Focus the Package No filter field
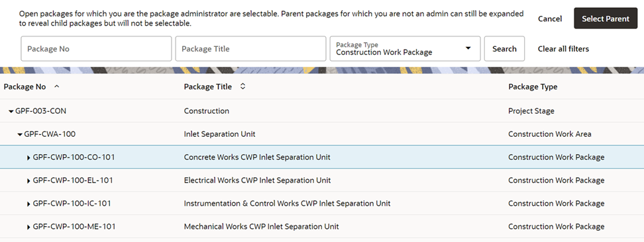Screen dimensions: 644x242 click(96, 49)
